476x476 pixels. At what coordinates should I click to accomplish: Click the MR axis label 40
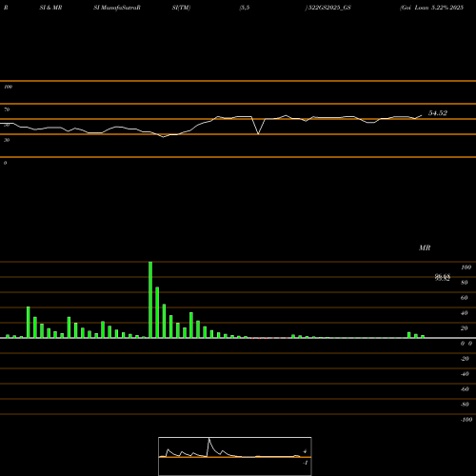(x=465, y=313)
